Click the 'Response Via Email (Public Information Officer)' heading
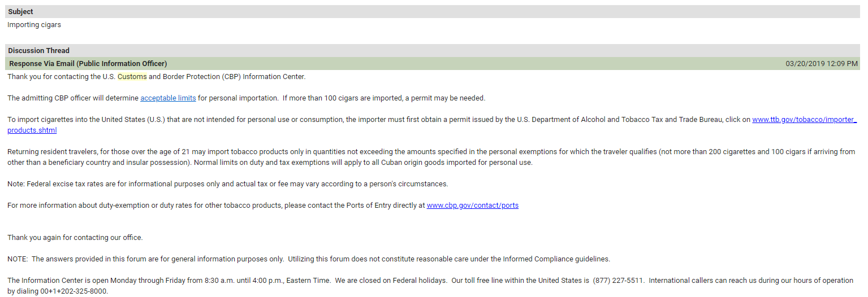This screenshot has width=868, height=297. point(88,64)
